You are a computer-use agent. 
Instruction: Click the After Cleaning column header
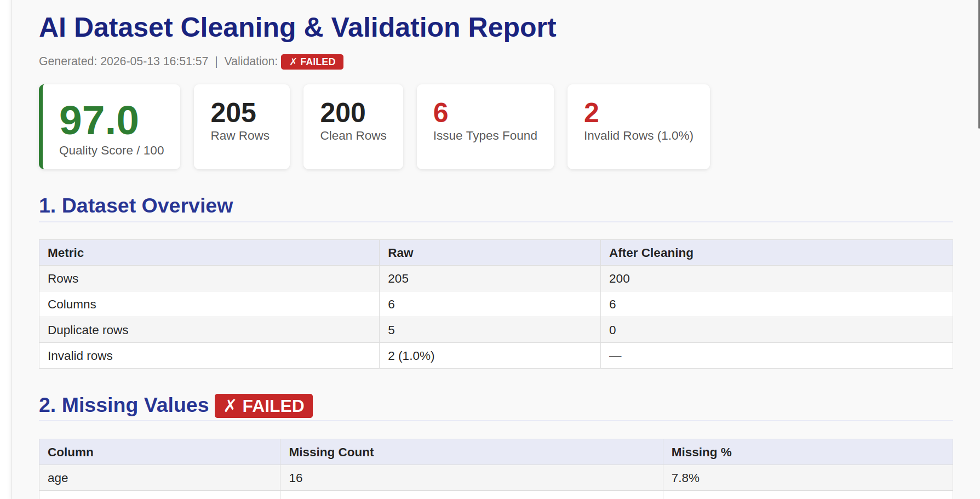pos(777,253)
